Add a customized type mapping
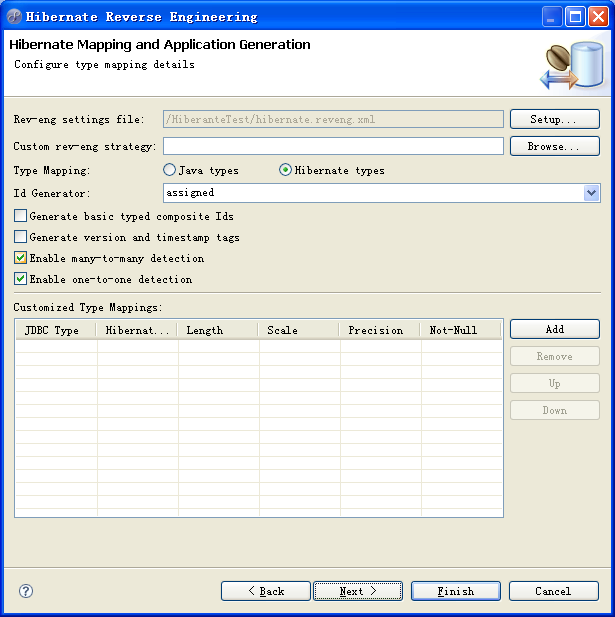This screenshot has width=615, height=617. tap(555, 329)
